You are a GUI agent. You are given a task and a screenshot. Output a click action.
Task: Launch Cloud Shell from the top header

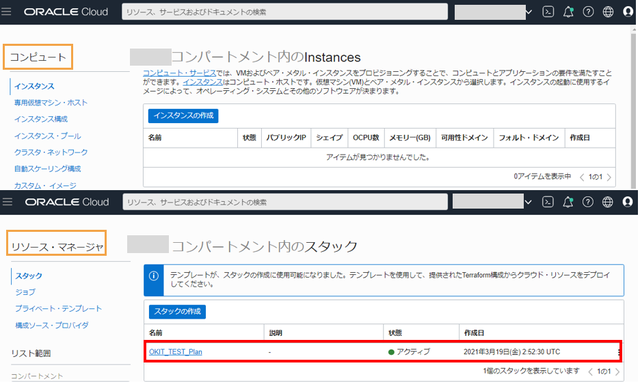[548, 12]
